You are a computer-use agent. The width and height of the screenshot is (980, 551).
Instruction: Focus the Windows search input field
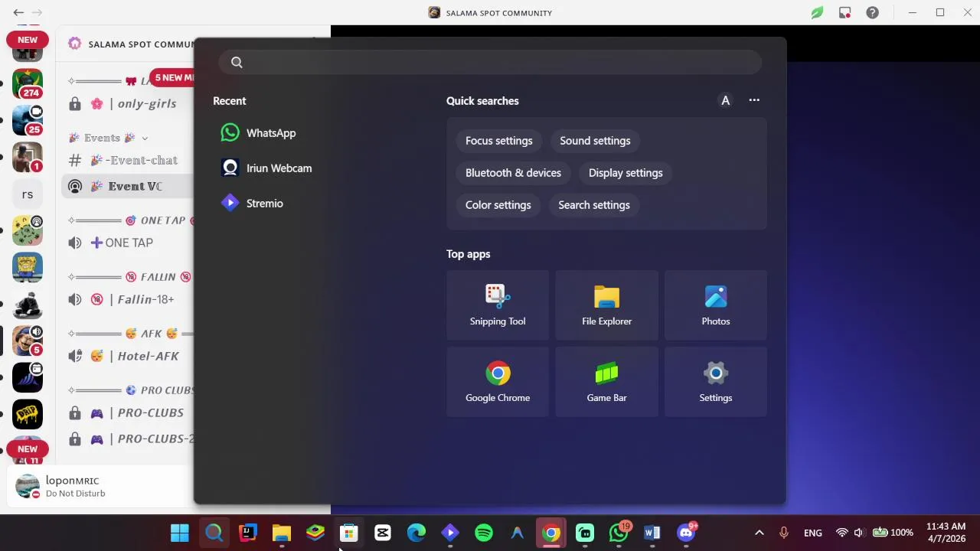[x=490, y=63]
